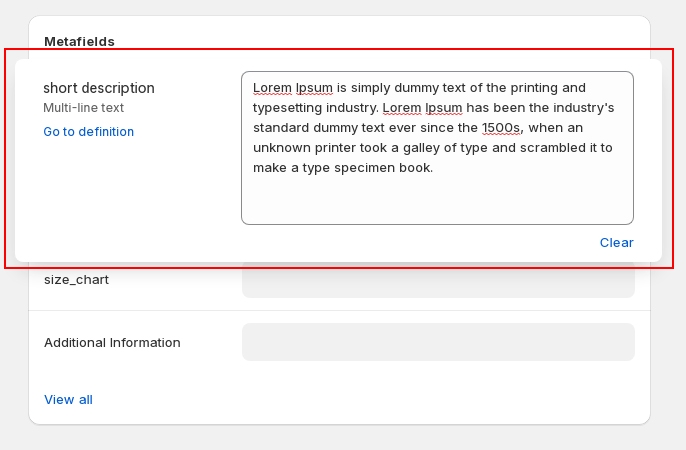Click the short description label
The height and width of the screenshot is (450, 686).
tap(99, 88)
